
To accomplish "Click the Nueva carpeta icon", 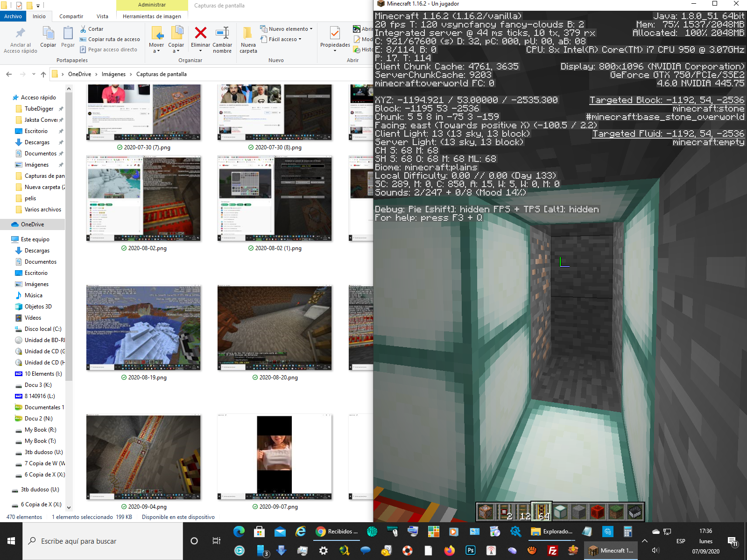I will coord(248,33).
